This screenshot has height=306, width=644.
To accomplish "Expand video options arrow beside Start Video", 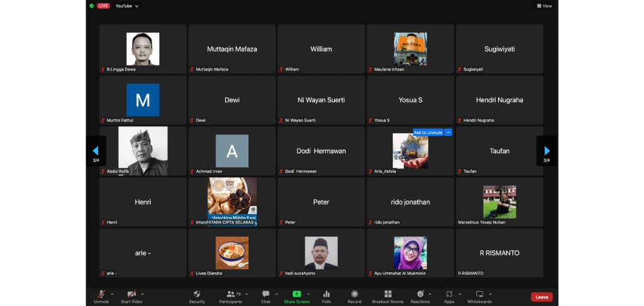I will pyautogui.click(x=143, y=294).
